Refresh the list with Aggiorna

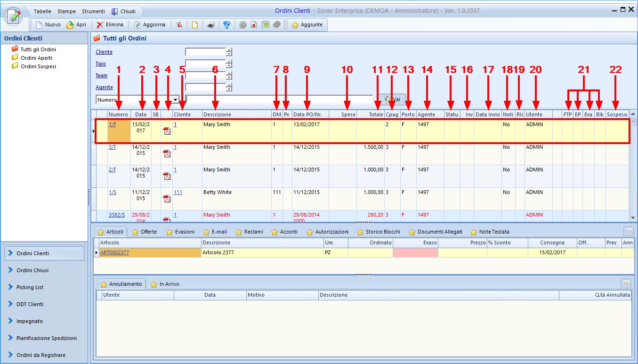[x=150, y=25]
